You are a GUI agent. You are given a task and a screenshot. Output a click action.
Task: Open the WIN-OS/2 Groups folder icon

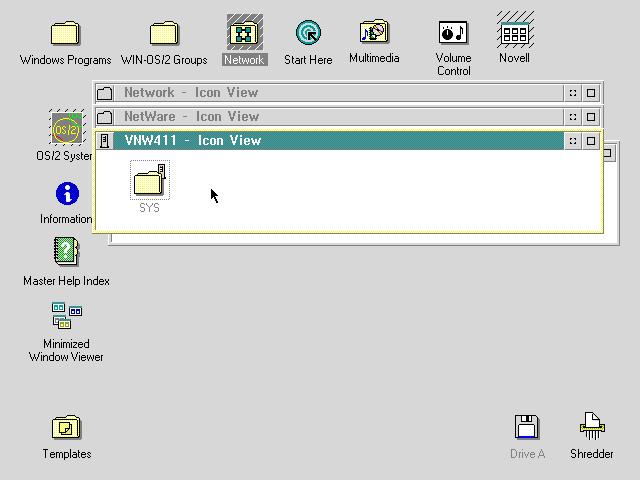tap(164, 33)
